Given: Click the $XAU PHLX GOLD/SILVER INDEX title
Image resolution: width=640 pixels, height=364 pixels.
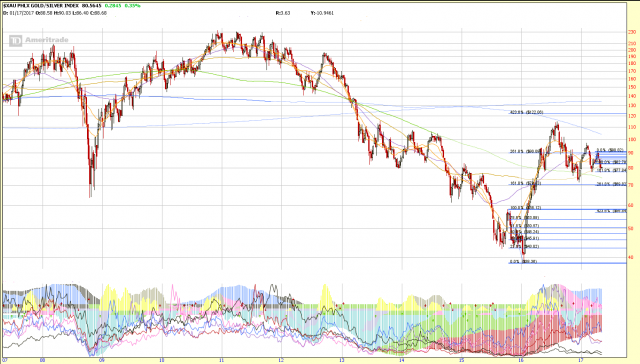Looking at the screenshot, I should click(x=41, y=6).
